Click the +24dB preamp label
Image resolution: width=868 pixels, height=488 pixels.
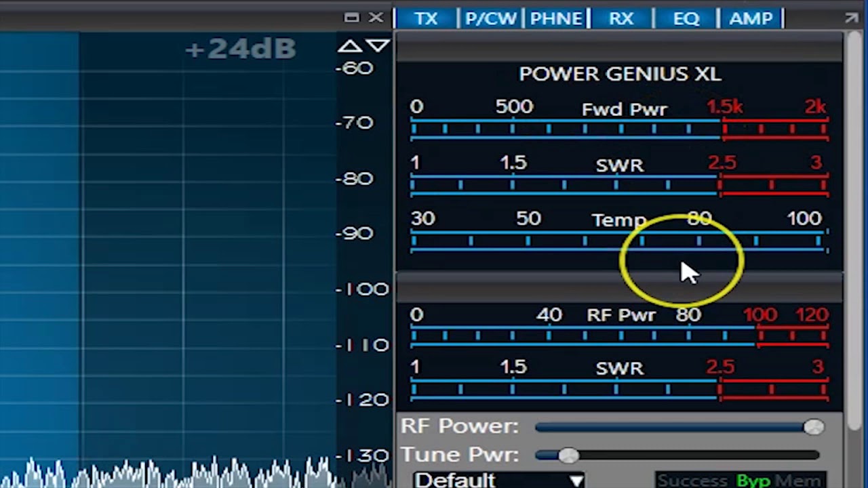241,49
